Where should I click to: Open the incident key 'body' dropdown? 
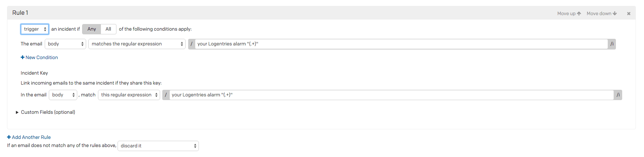pyautogui.click(x=63, y=95)
